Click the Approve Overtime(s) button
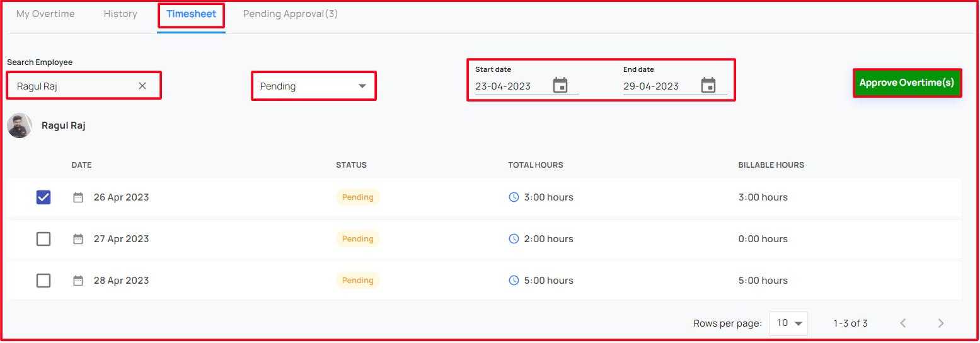This screenshot has width=980, height=343. tap(907, 83)
